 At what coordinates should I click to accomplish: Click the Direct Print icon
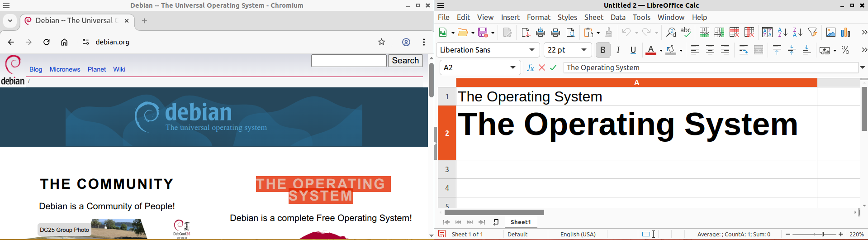tap(541, 33)
